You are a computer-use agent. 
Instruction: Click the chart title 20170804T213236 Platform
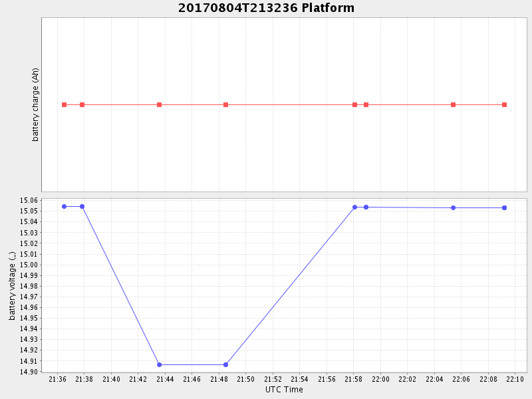266,8
